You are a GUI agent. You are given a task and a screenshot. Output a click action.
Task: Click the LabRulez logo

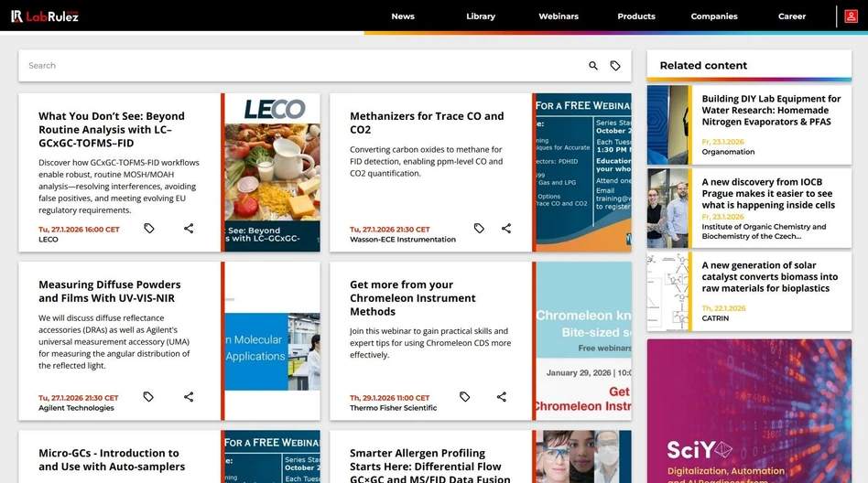45,16
